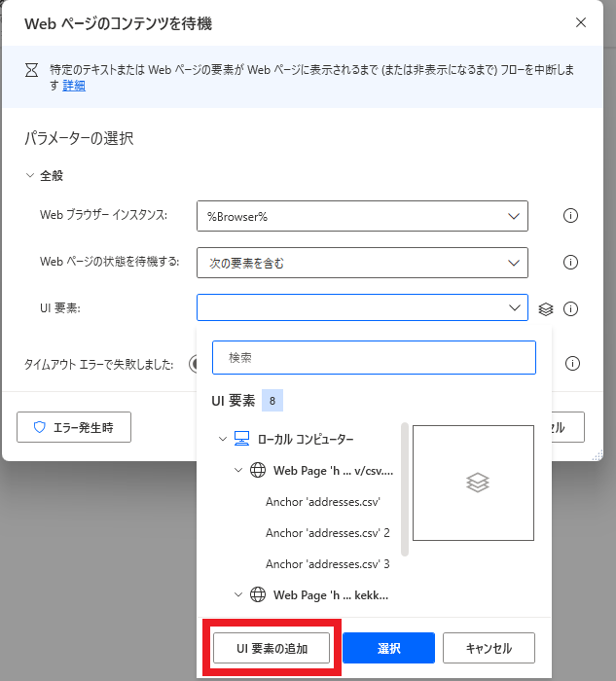616x681 pixels.
Task: Click the UI element list scrollbar
Action: click(x=404, y=486)
